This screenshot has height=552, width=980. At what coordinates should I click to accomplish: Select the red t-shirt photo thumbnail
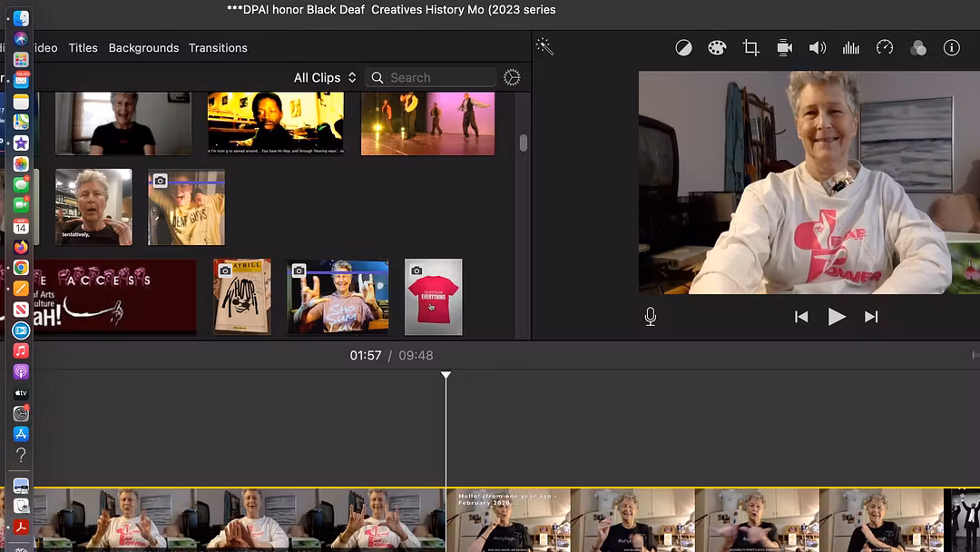click(433, 298)
